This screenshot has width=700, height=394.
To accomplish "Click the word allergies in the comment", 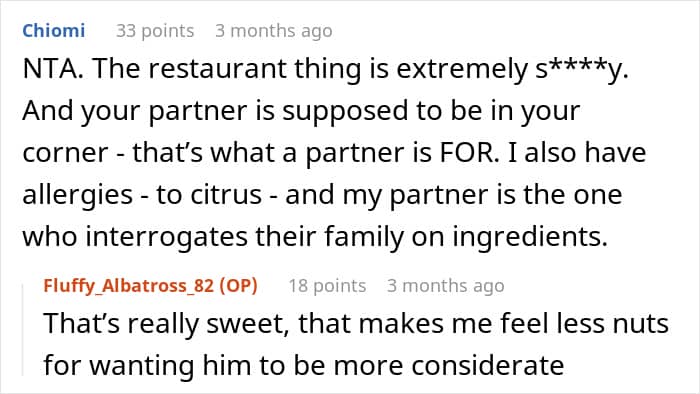I will pos(78,195).
